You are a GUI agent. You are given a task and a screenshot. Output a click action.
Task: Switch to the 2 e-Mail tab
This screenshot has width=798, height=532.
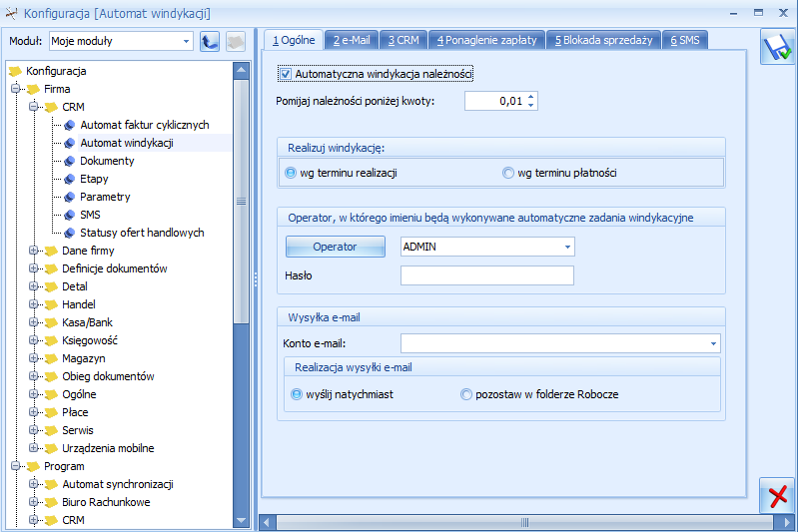click(352, 40)
